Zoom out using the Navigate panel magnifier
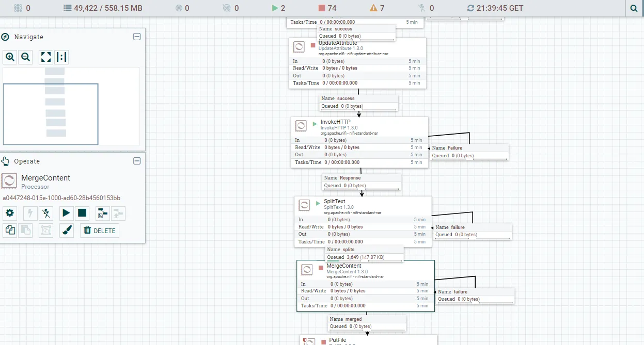 25,57
